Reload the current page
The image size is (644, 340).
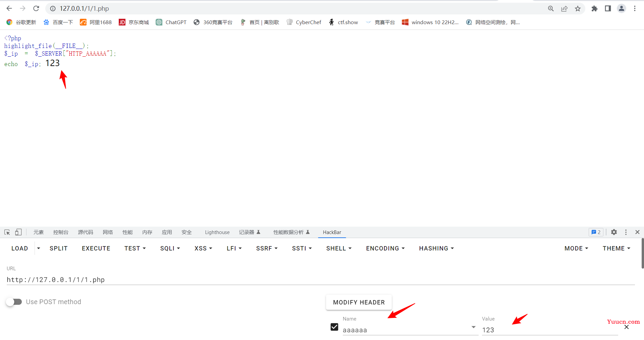point(36,8)
